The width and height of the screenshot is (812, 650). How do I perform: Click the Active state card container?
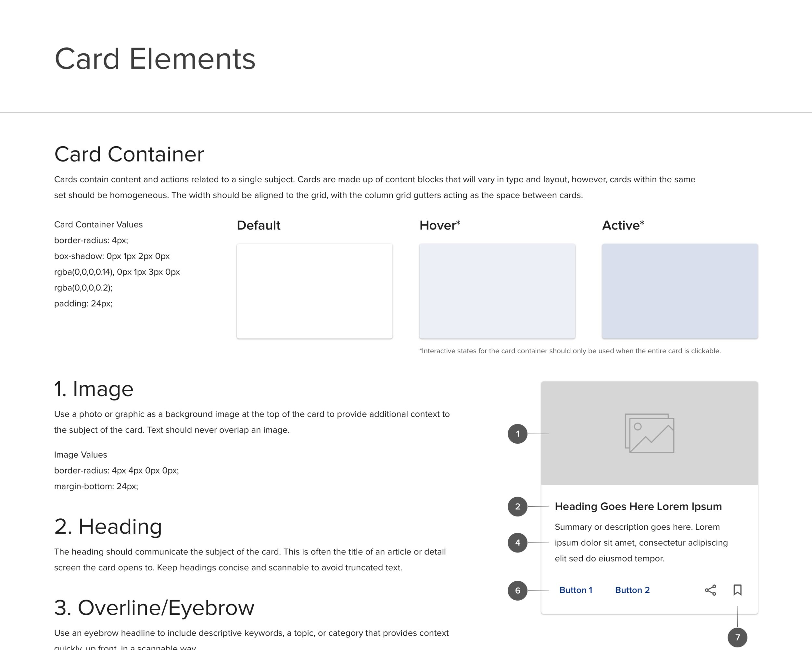click(x=680, y=291)
